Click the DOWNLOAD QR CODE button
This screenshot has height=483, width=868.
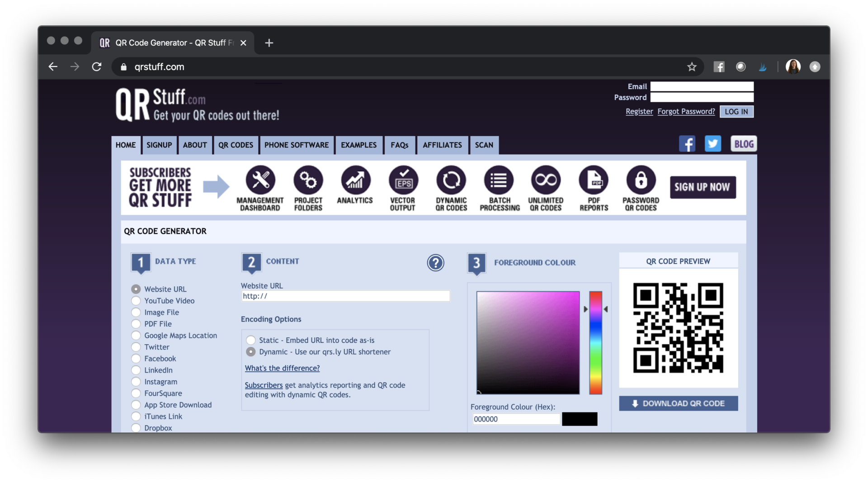click(678, 403)
